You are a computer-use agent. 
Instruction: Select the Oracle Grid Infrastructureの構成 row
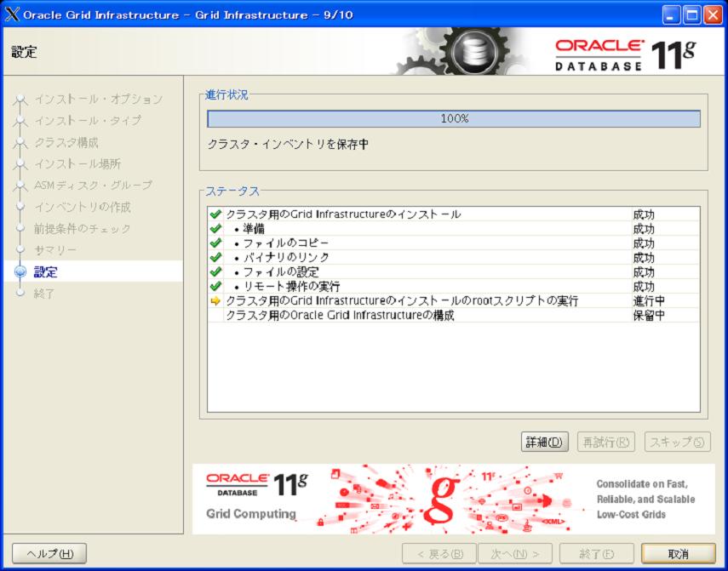point(454,316)
